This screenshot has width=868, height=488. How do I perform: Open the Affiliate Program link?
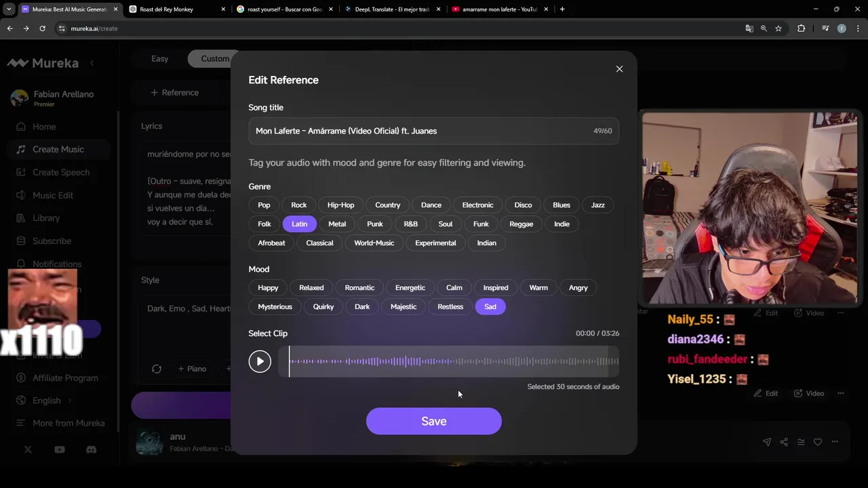(58, 378)
